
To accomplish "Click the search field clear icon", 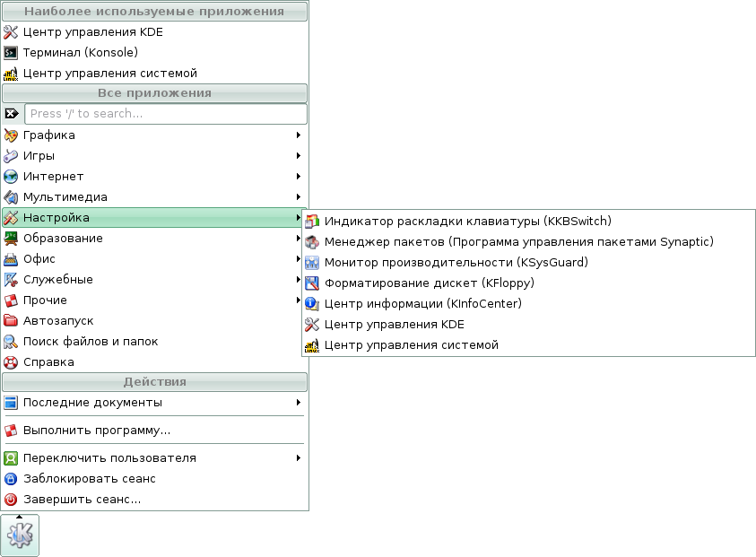I will (x=11, y=114).
